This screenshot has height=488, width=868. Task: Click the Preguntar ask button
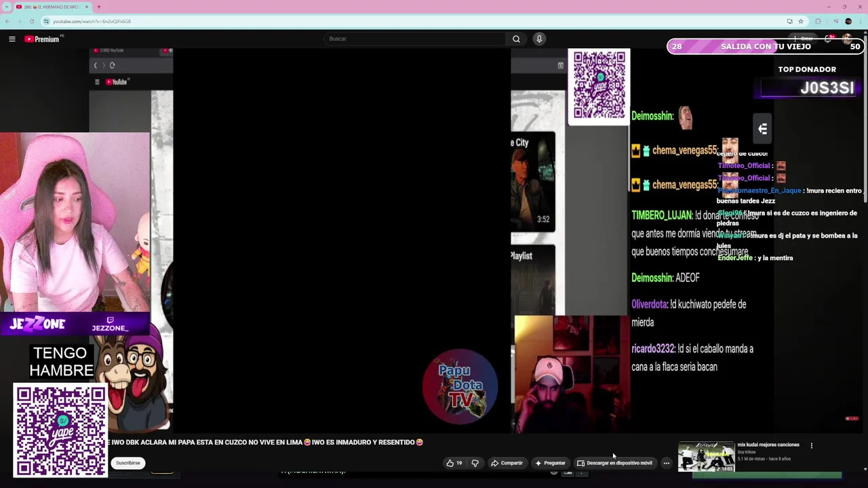(550, 463)
